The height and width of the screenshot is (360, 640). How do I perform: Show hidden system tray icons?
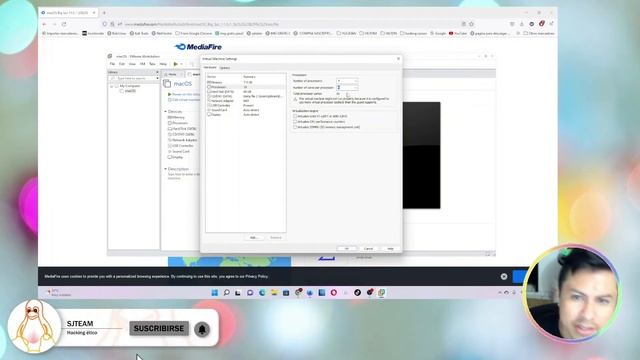500,293
